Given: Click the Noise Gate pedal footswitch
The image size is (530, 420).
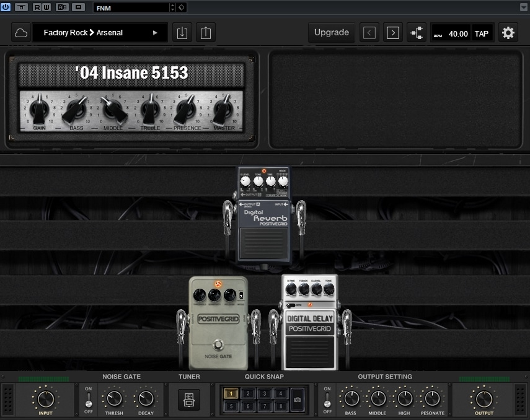Looking at the screenshot, I should (218, 344).
